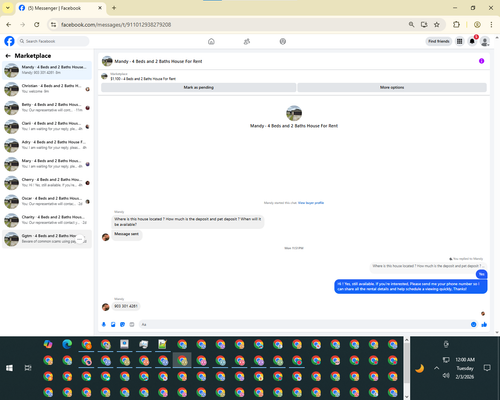
Task: Open the Copilot icon on the taskbar
Action: 48,344
